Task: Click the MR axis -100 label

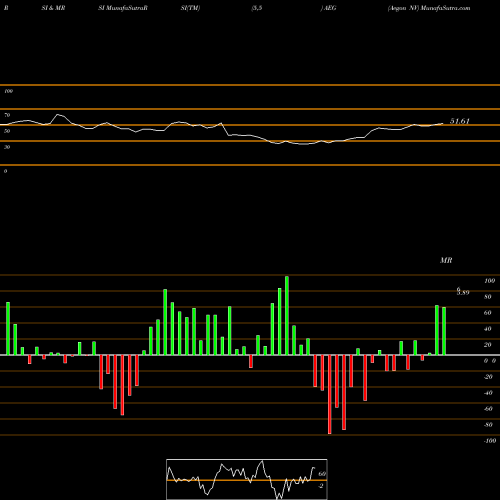Action: click(490, 441)
